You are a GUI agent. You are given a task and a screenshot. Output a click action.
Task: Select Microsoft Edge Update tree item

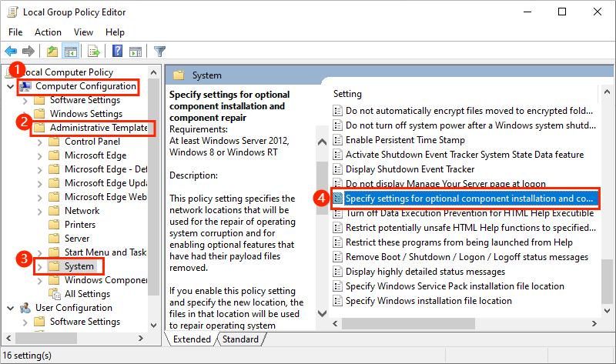coord(105,183)
